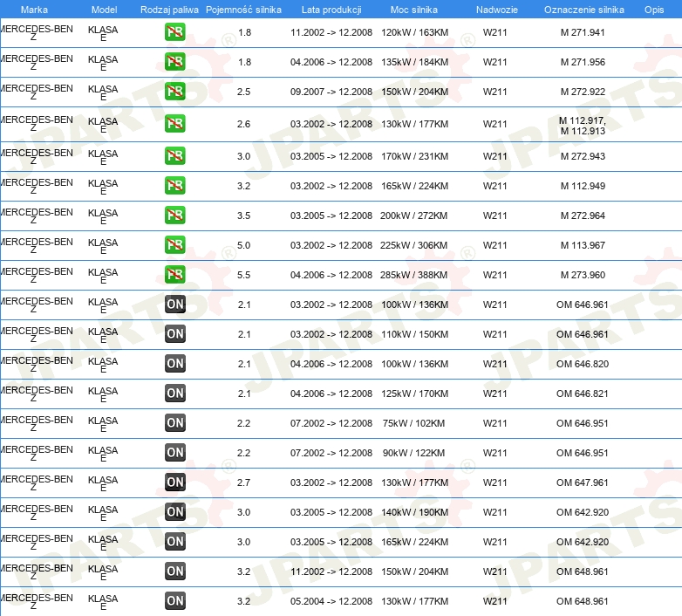Click the Pojemność silnika column header
This screenshot has height=616, width=682.
pyautogui.click(x=243, y=10)
